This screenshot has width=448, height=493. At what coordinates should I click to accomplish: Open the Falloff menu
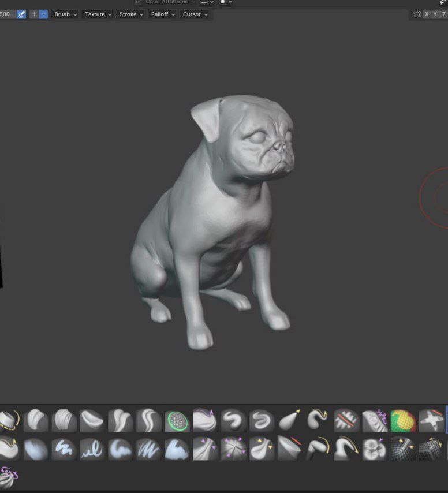click(163, 14)
